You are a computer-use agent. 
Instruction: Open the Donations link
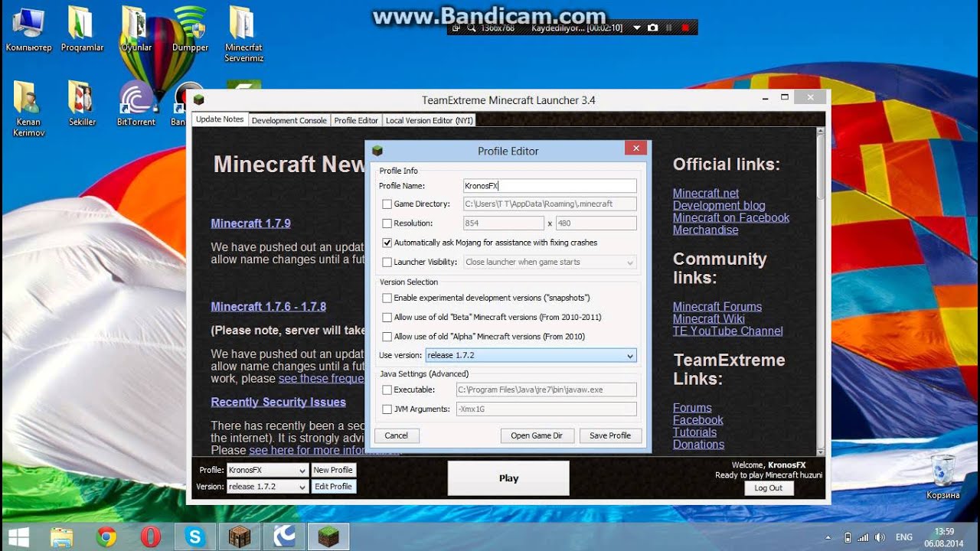point(698,444)
